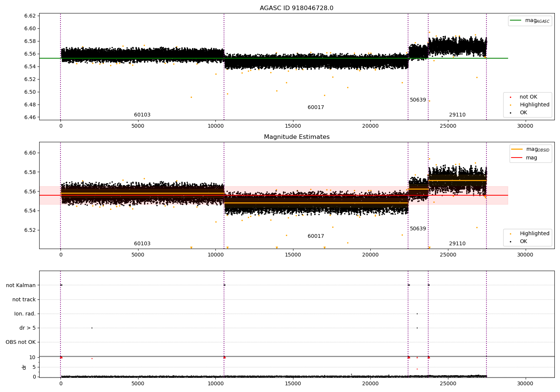Click the 15000 x-tick under the top plot

[293, 126]
